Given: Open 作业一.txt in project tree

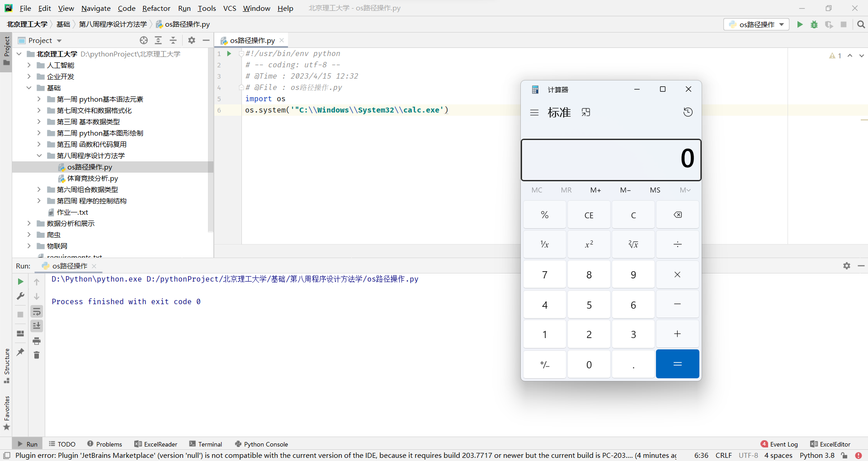Looking at the screenshot, I should [x=72, y=212].
